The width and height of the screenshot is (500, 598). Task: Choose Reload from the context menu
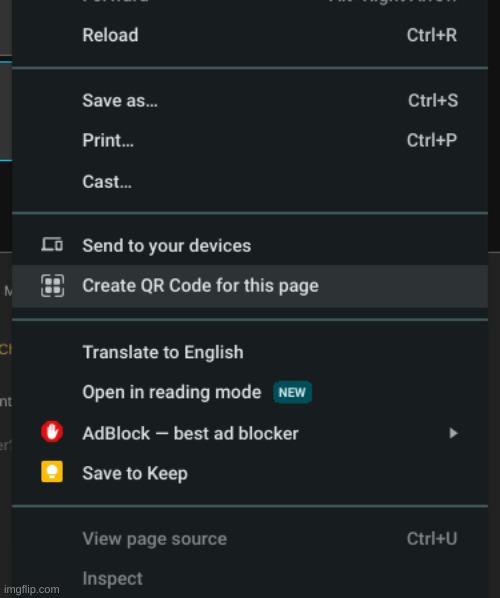(x=250, y=35)
